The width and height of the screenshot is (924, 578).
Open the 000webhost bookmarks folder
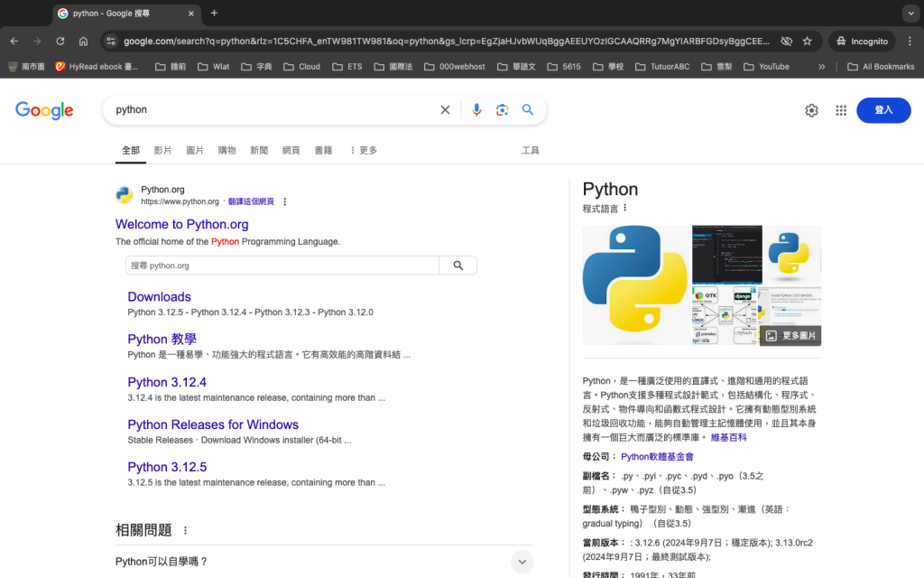455,67
